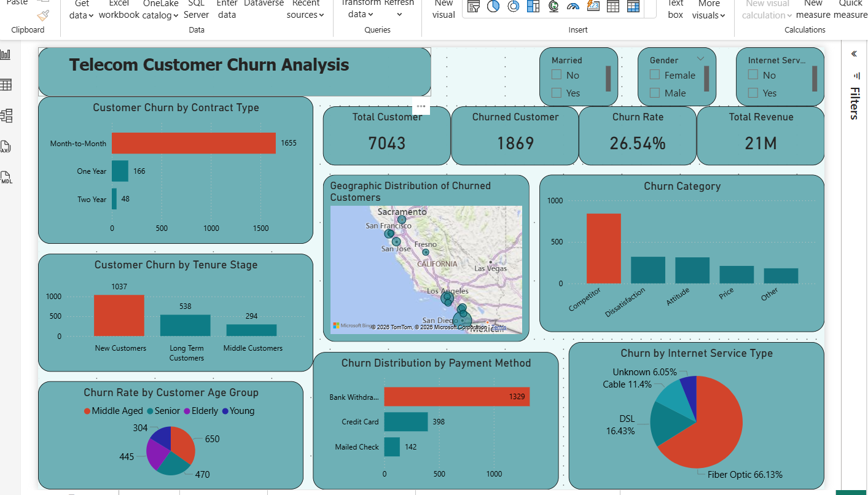Tick Internet Service 'No' checkbox
This screenshot has height=495, width=868.
[x=753, y=75]
